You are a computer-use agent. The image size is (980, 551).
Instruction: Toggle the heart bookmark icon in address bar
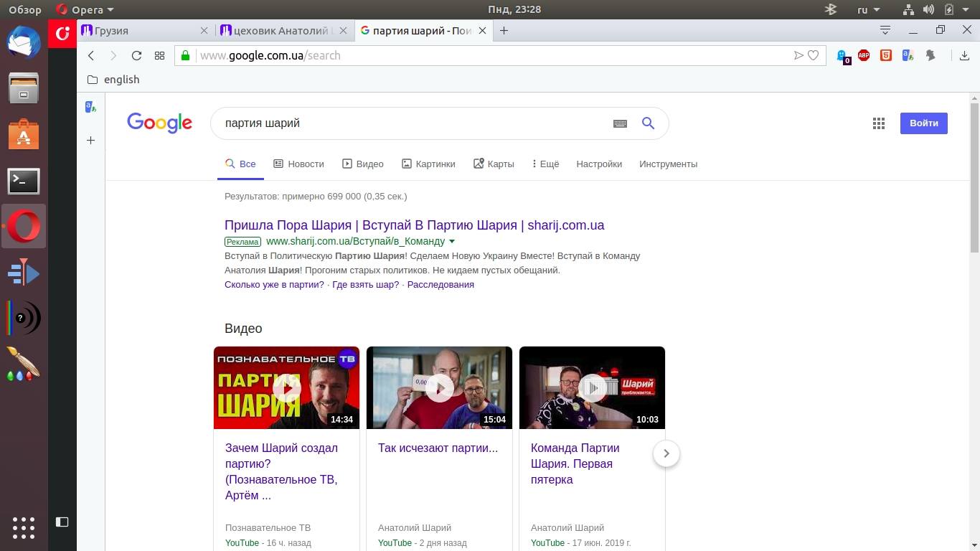tap(814, 55)
